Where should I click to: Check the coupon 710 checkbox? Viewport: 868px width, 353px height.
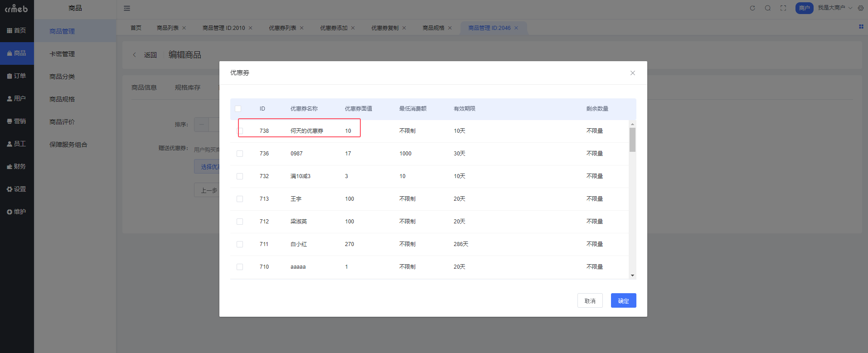click(x=240, y=267)
